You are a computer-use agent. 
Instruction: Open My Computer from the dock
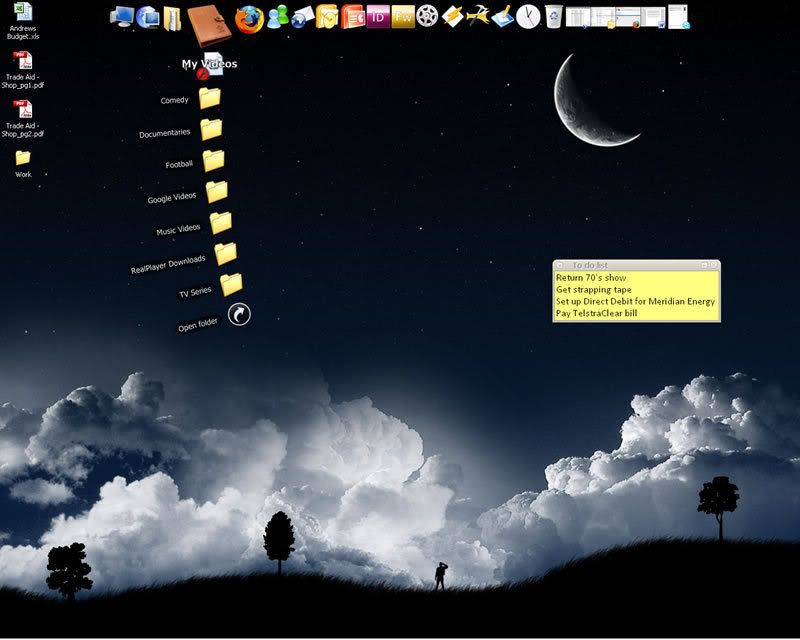(122, 17)
